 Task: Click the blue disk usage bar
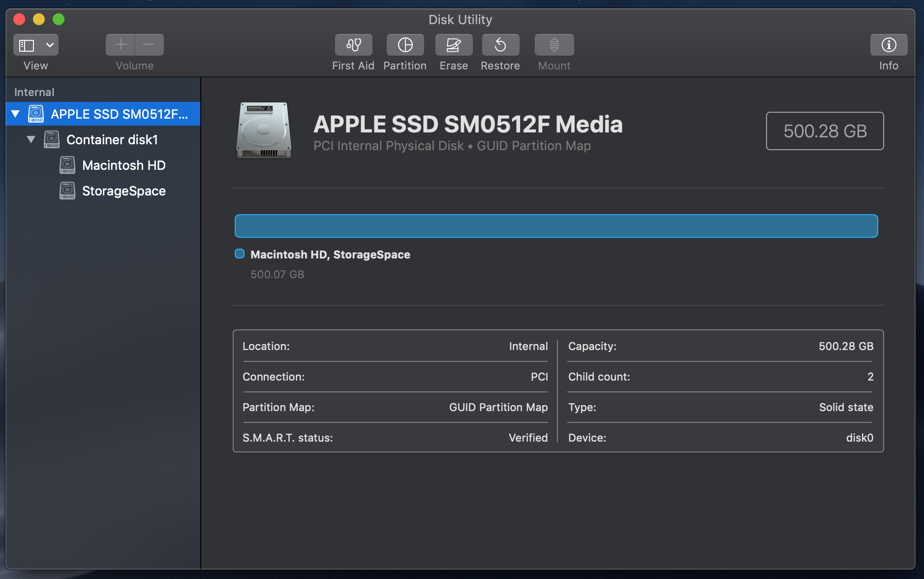click(556, 226)
